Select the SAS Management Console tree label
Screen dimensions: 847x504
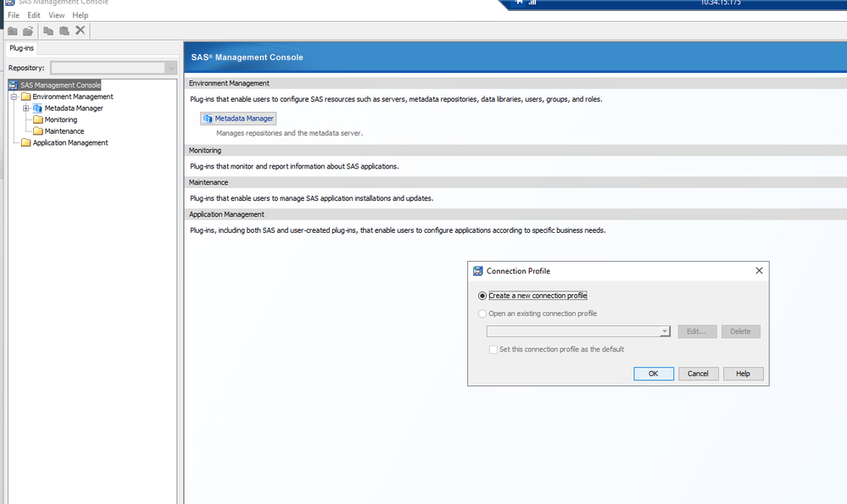[60, 85]
